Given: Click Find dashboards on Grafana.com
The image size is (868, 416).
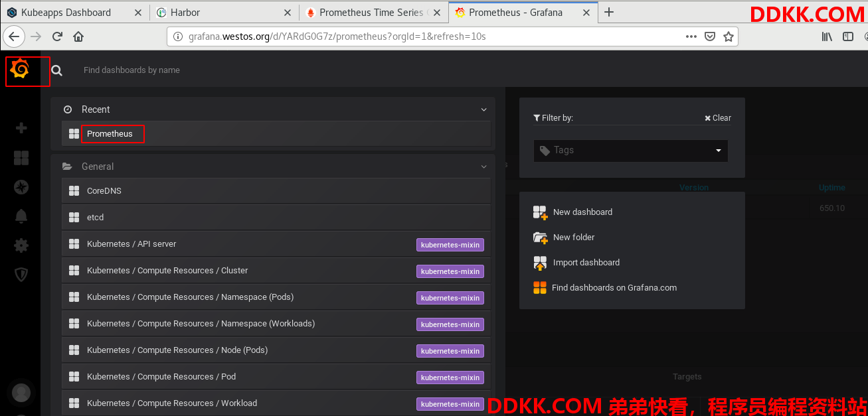Looking at the screenshot, I should tap(605, 288).
